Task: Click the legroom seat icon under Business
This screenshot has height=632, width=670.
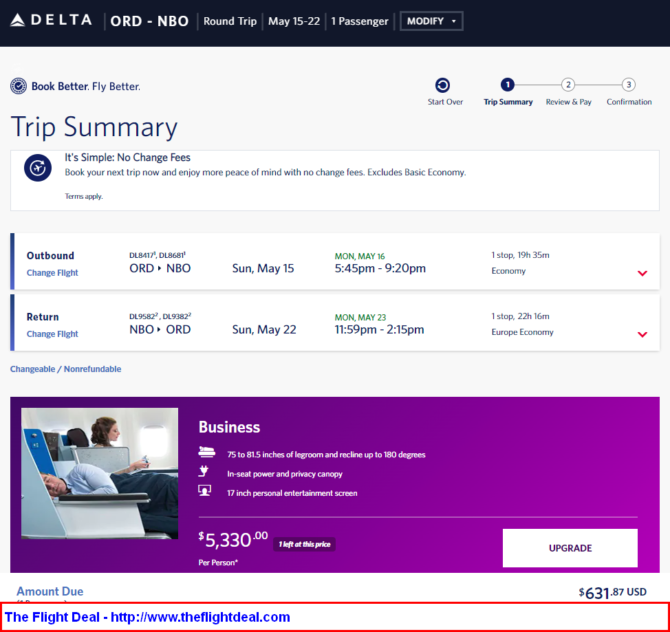Action: pyautogui.click(x=207, y=452)
